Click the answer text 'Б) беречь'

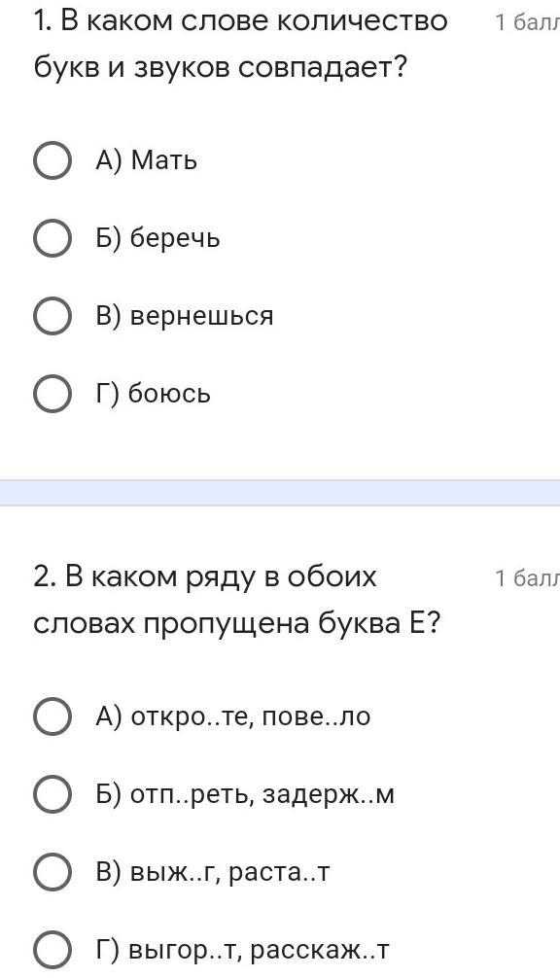pyautogui.click(x=157, y=238)
